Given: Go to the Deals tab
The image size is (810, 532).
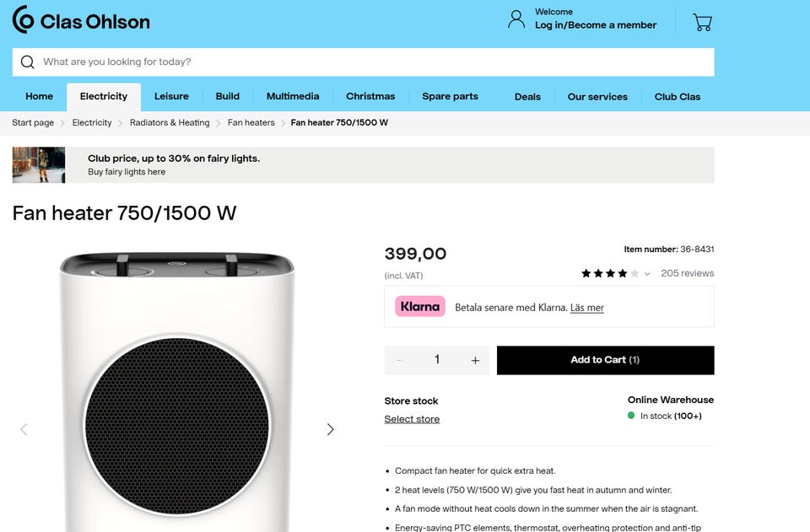Looking at the screenshot, I should (x=527, y=96).
